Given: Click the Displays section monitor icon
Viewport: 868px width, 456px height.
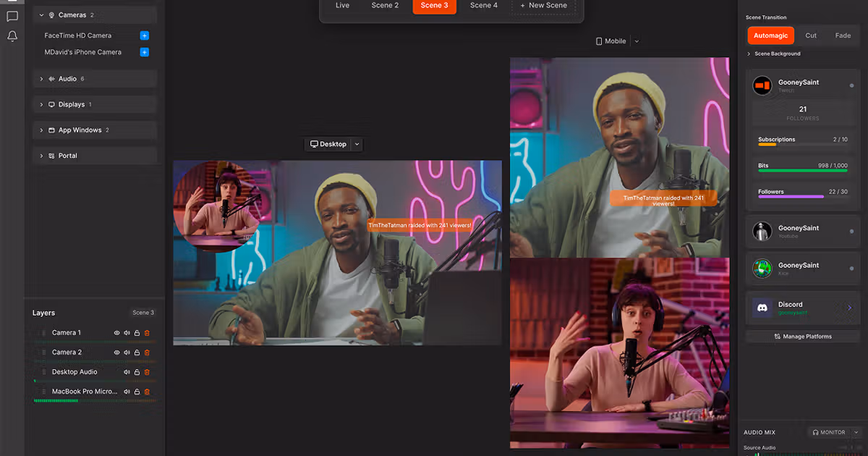Looking at the screenshot, I should click(x=51, y=105).
